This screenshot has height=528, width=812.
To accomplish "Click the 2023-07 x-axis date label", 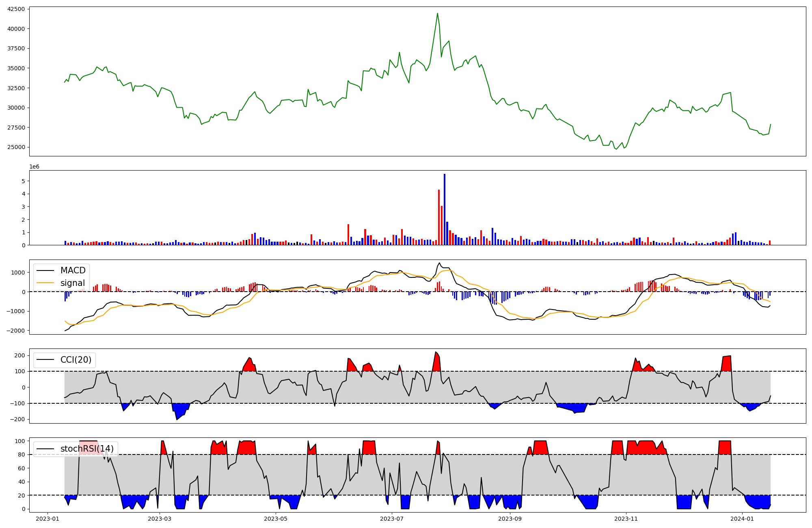I will (x=392, y=518).
